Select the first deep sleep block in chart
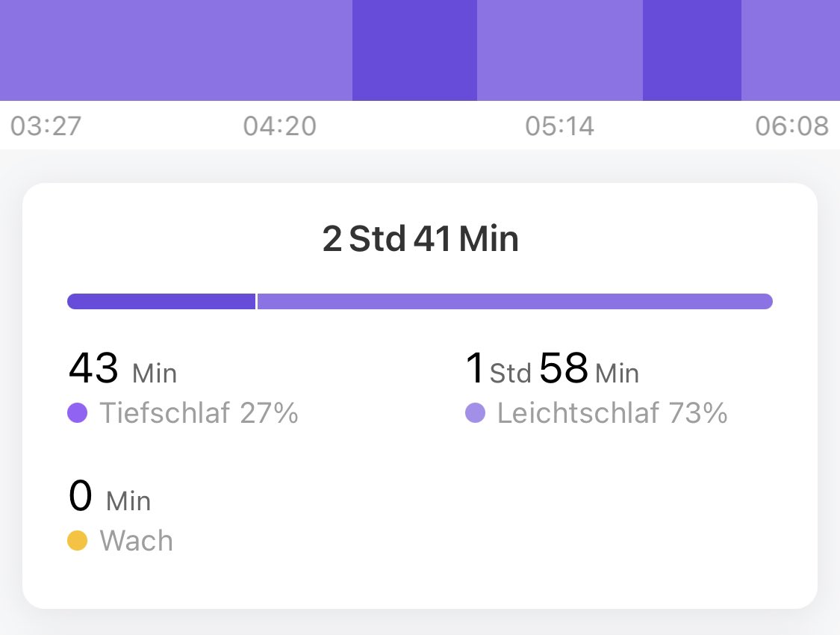840x635 pixels. coord(414,50)
